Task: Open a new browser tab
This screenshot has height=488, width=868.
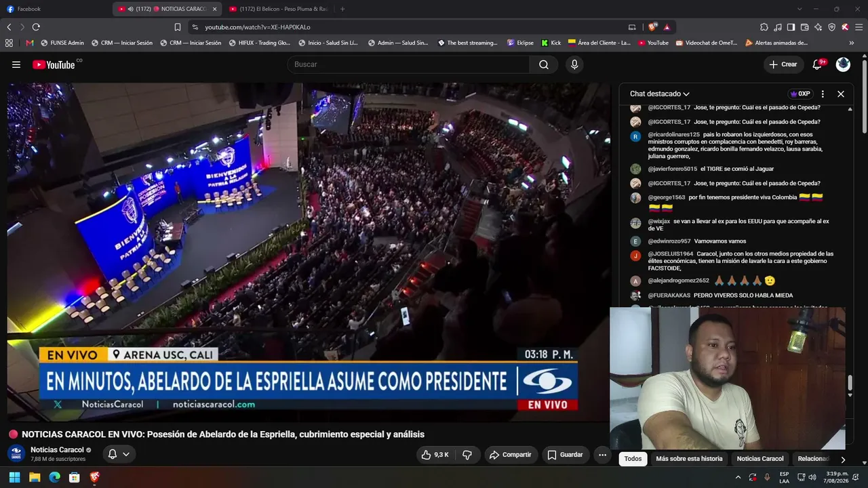Action: click(x=342, y=9)
